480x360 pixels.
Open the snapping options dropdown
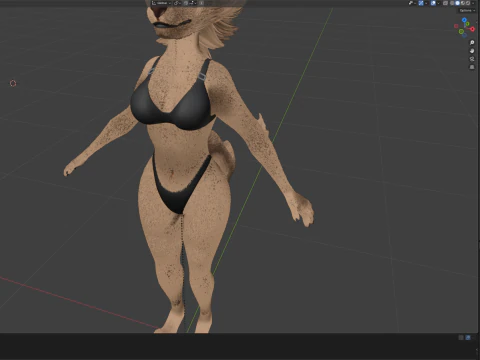(x=193, y=3)
